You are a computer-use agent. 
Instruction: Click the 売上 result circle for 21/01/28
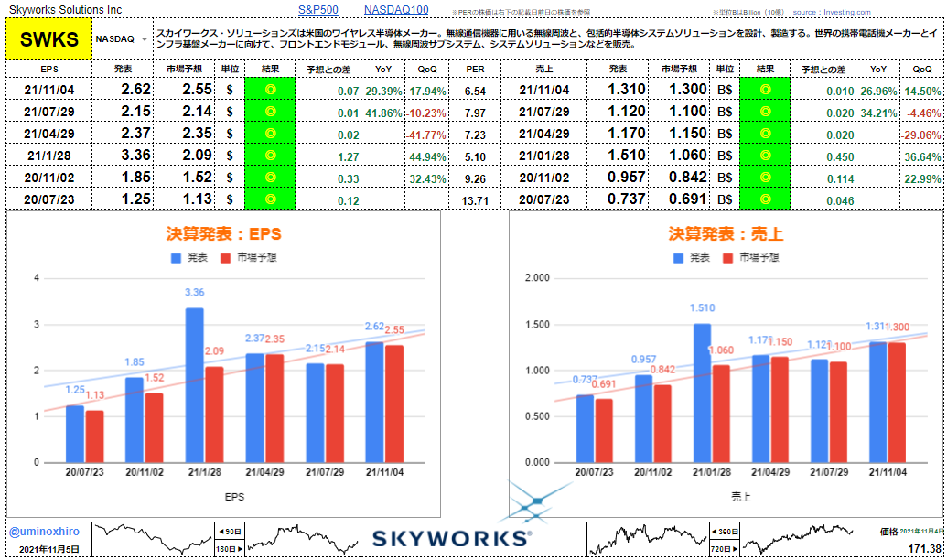765,156
